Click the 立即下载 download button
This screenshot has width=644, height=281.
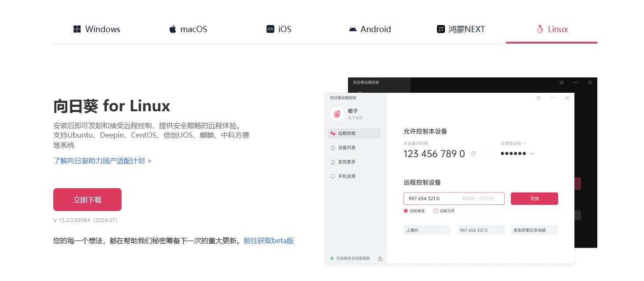[x=87, y=200]
